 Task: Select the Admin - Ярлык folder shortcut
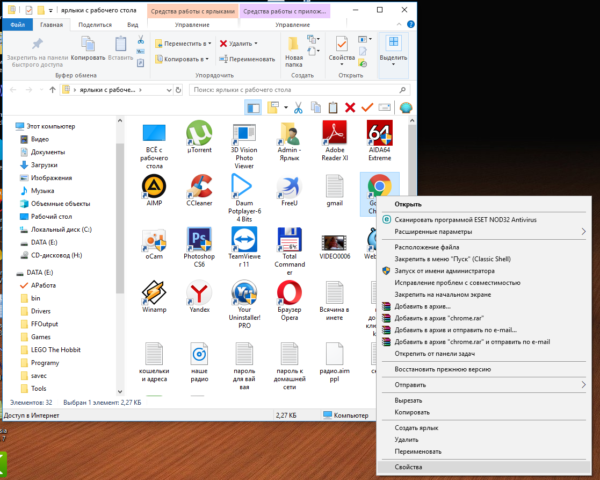(x=289, y=141)
